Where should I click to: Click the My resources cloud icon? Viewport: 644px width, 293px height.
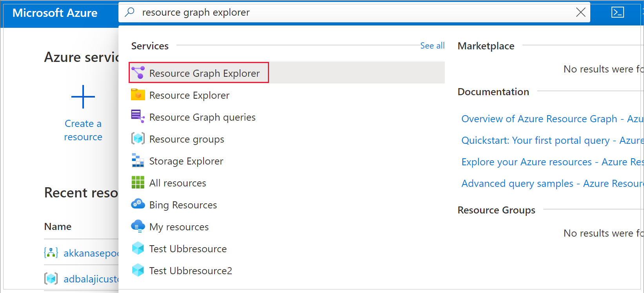pos(138,226)
